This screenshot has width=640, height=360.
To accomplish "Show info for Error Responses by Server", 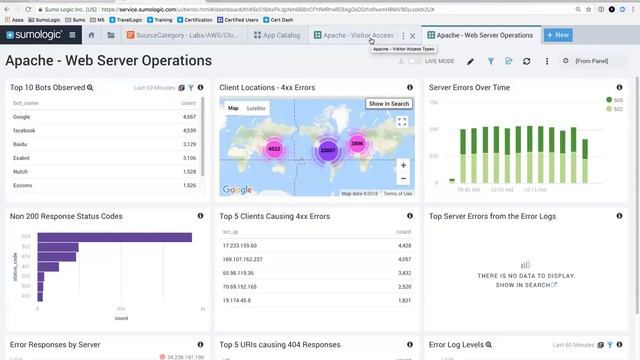I will tap(200, 344).
